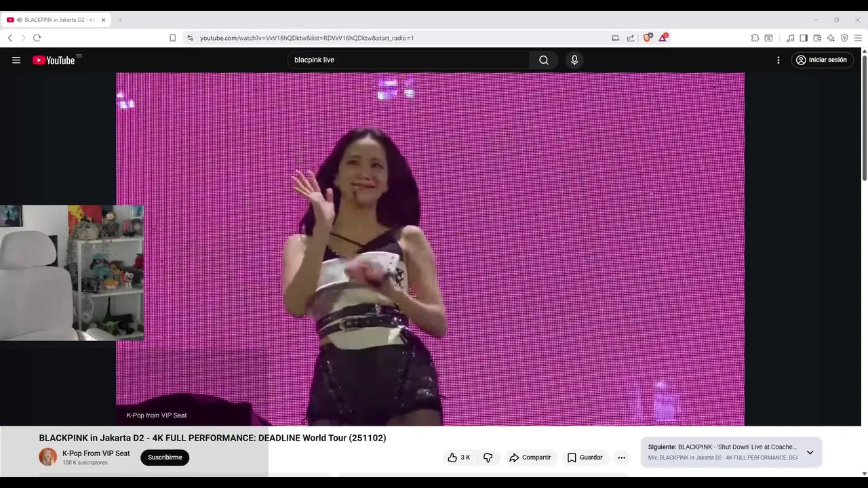
Task: Reload the YouTube page
Action: coord(37,38)
